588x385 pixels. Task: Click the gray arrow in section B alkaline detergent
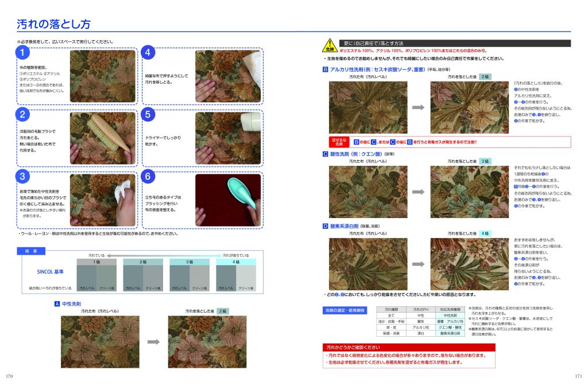tap(417, 107)
